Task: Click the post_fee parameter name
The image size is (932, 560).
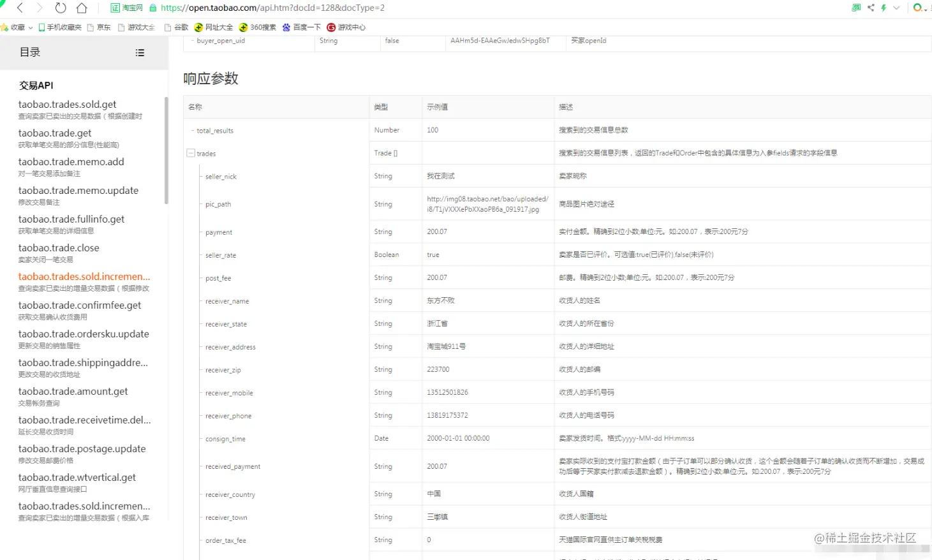Action: 218,278
